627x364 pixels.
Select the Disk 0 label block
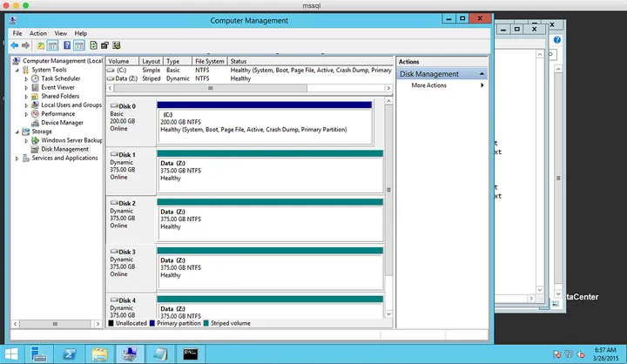point(131,123)
